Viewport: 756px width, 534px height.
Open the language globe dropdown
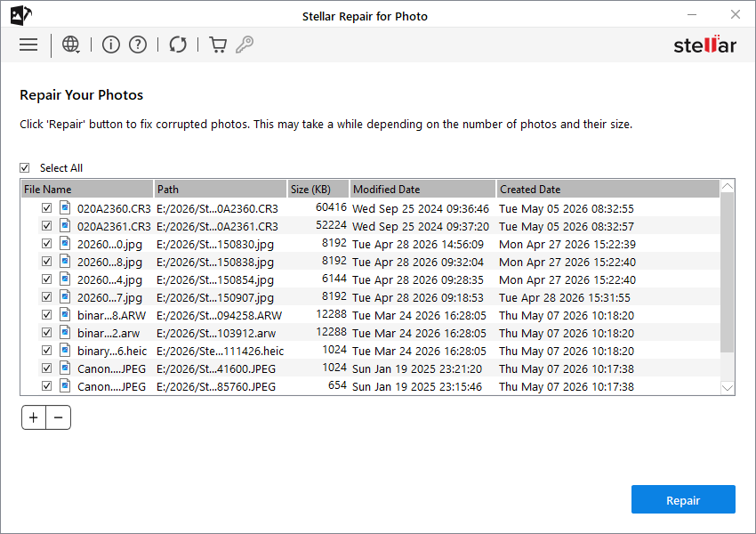pos(71,44)
